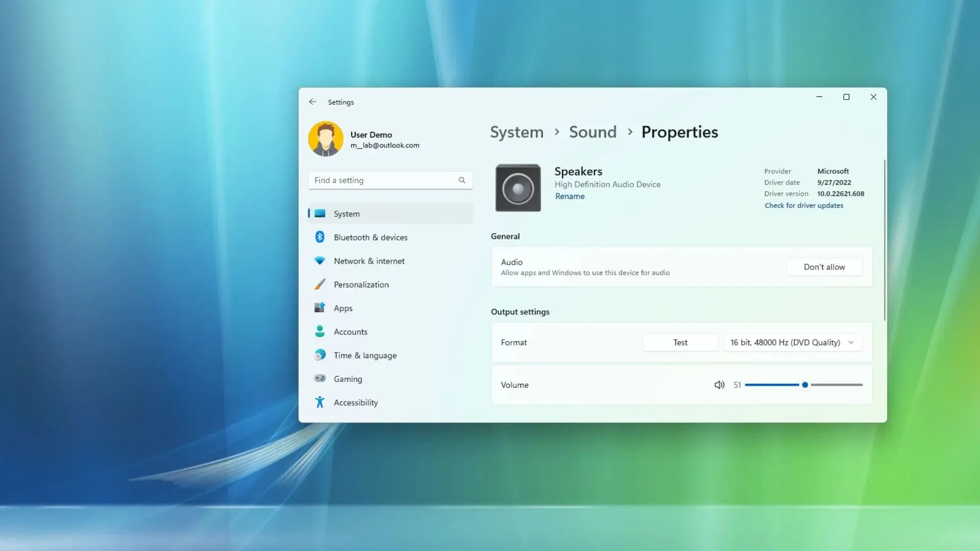The height and width of the screenshot is (551, 980).
Task: Click the Gaming controller icon
Action: pyautogui.click(x=320, y=379)
